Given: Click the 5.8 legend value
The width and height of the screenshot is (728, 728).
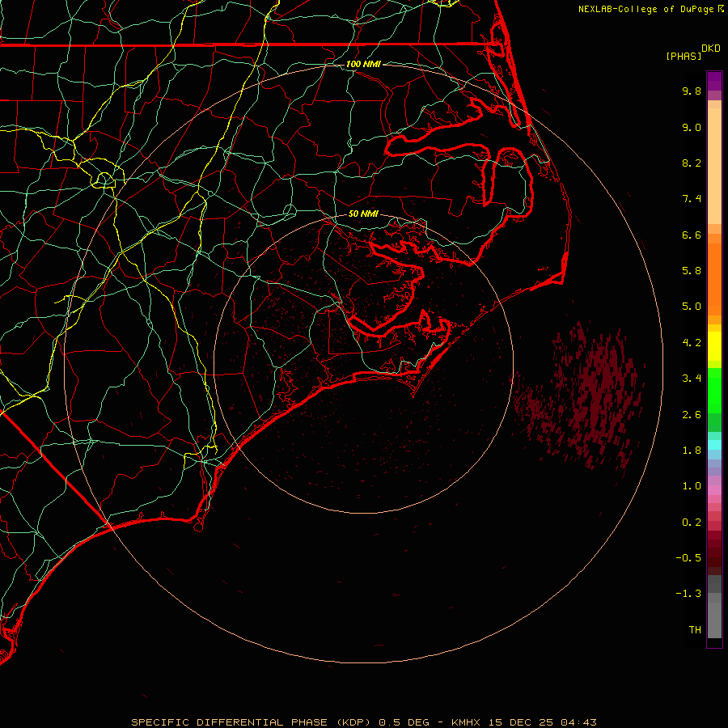Looking at the screenshot, I should tap(692, 271).
